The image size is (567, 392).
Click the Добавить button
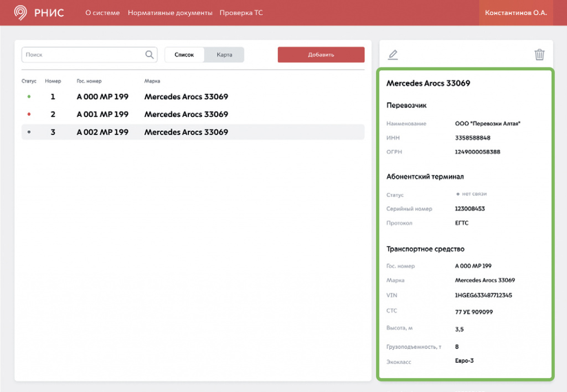(321, 55)
